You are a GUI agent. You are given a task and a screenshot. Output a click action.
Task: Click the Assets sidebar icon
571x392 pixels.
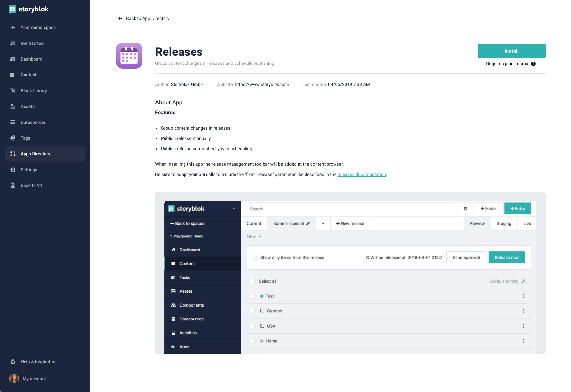(x=13, y=106)
